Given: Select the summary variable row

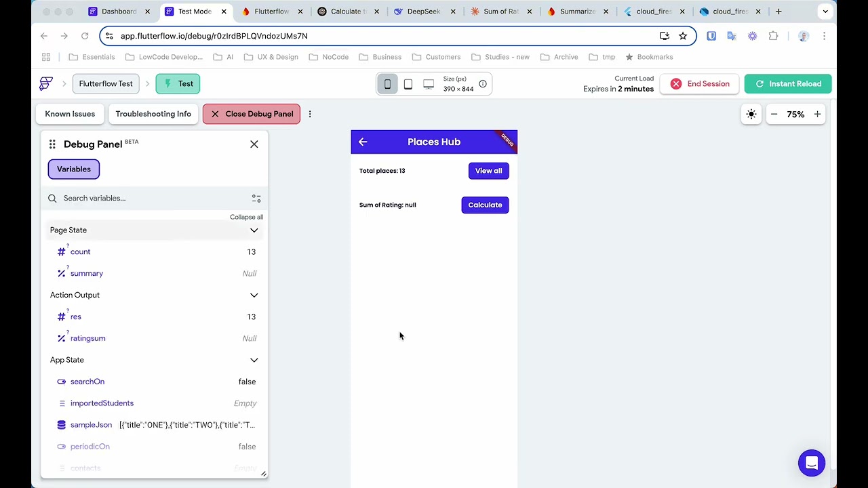Looking at the screenshot, I should pos(155,273).
